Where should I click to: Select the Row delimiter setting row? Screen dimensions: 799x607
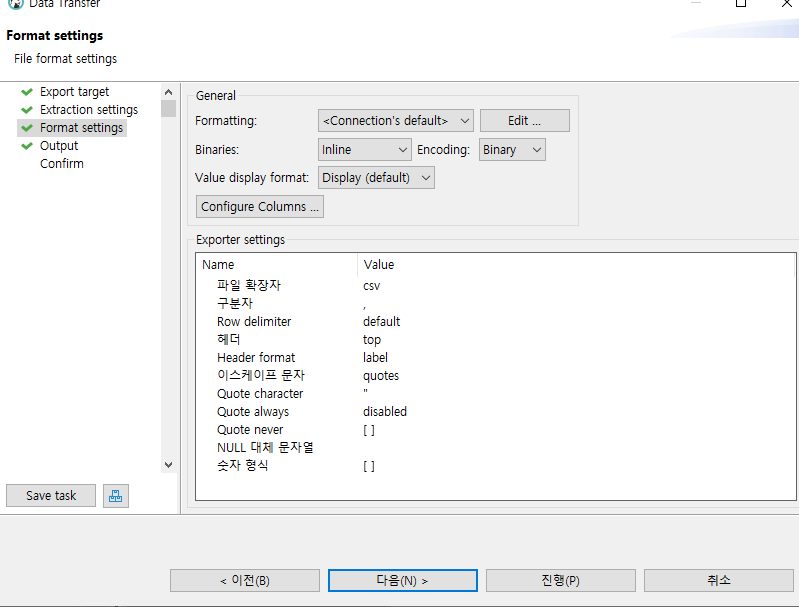[x=495, y=322]
